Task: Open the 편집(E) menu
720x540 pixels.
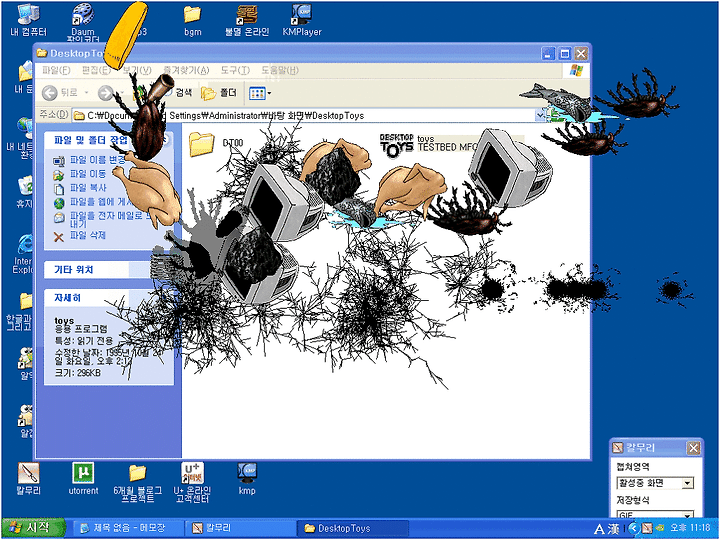Action: [x=96, y=70]
